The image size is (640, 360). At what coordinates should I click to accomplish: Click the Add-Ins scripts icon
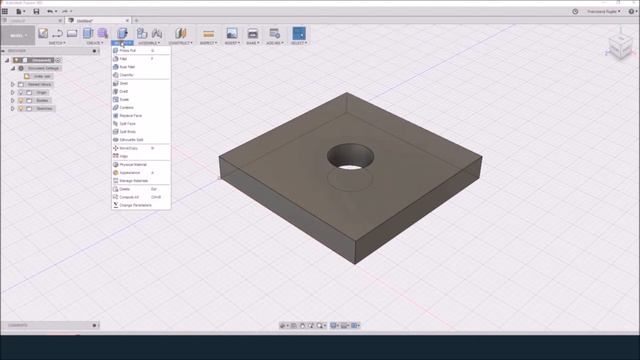[274, 33]
